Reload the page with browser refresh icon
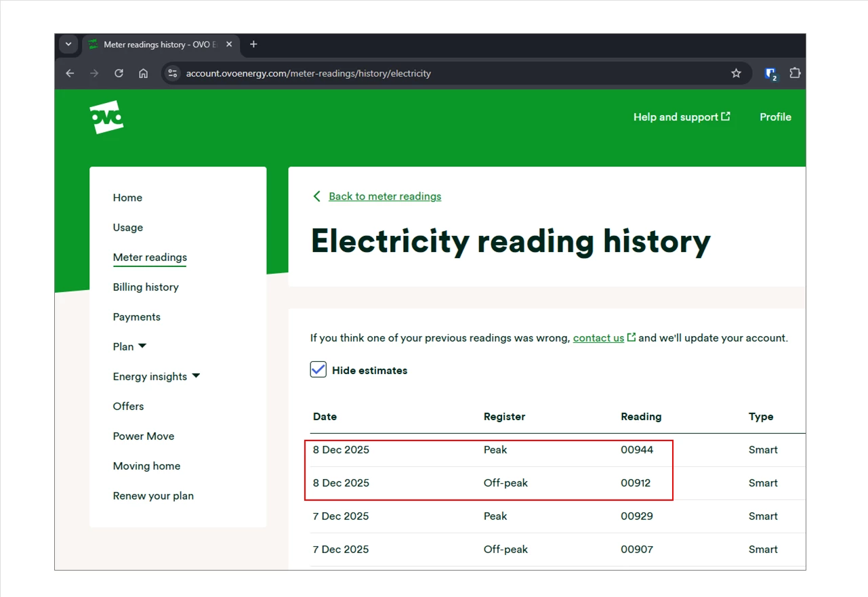Viewport: 868px width, 597px height. pos(119,73)
